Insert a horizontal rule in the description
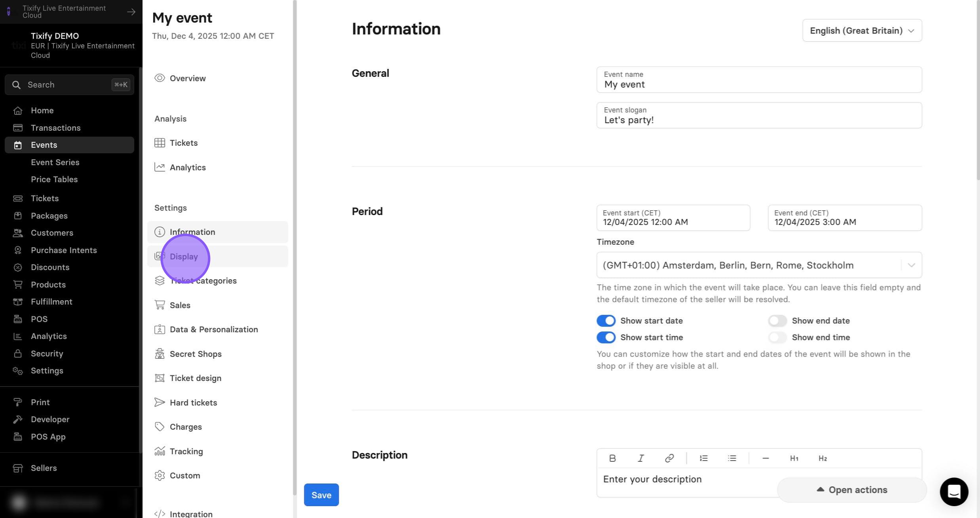 tap(765, 458)
